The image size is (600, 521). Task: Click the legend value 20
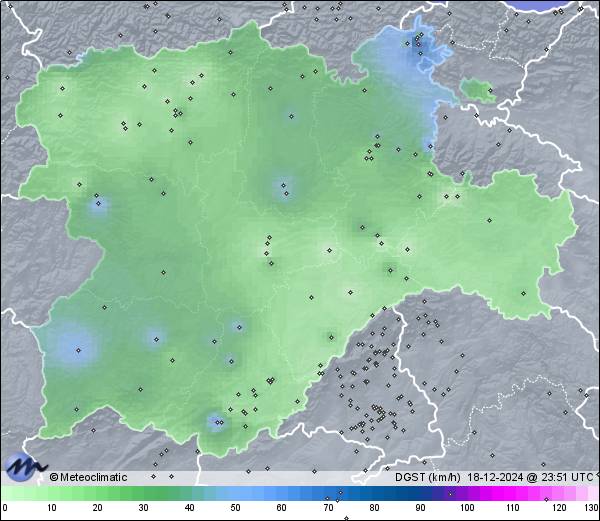[x=98, y=508]
